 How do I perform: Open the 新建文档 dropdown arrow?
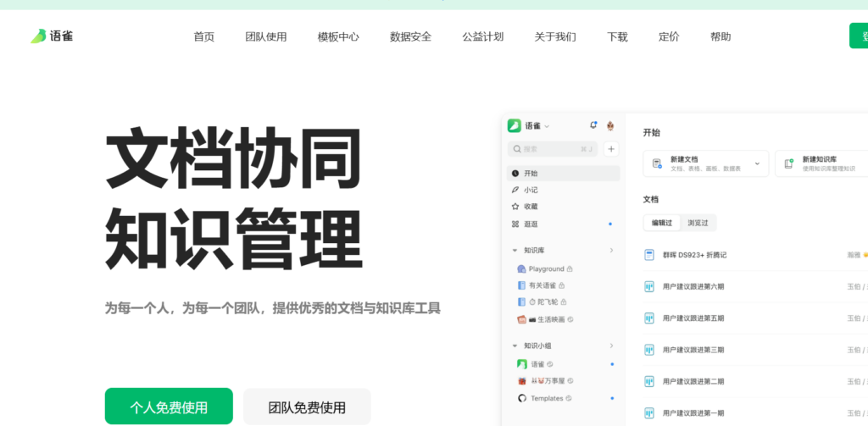click(x=757, y=163)
